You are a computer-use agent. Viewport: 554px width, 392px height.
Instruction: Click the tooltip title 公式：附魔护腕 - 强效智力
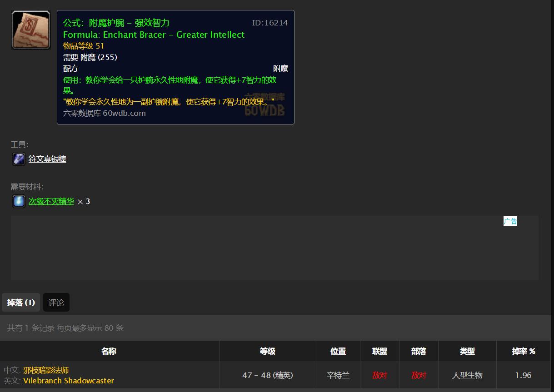(x=116, y=23)
